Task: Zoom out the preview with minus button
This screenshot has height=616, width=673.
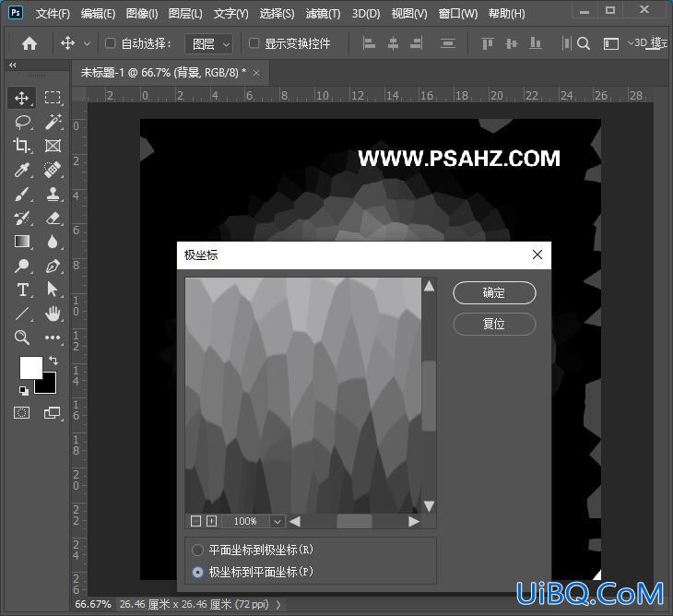Action: [x=195, y=521]
